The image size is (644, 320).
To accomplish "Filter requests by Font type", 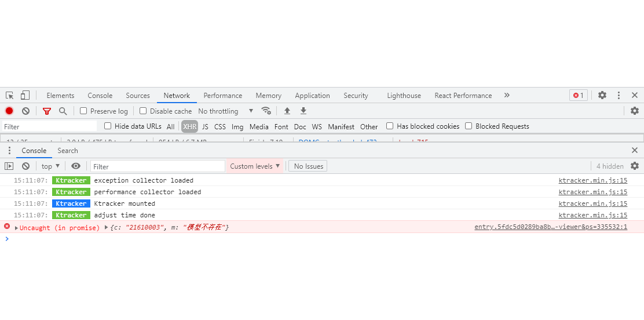I will pos(281,127).
